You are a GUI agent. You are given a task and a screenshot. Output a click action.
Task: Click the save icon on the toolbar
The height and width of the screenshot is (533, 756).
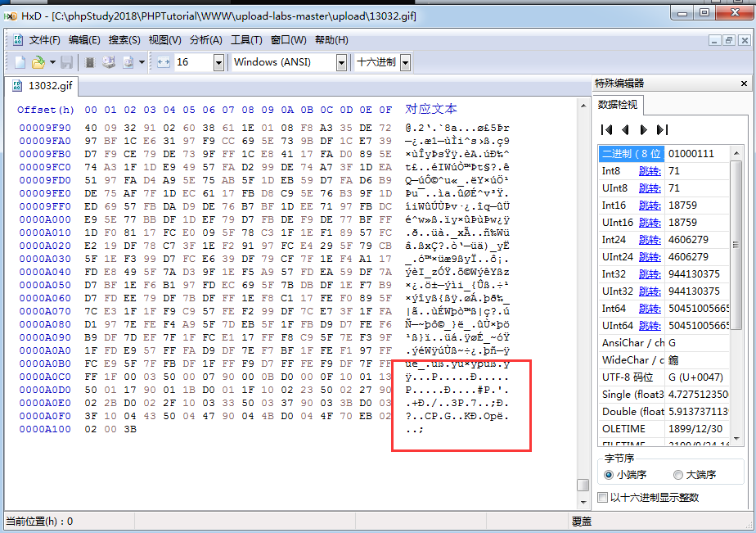67,61
